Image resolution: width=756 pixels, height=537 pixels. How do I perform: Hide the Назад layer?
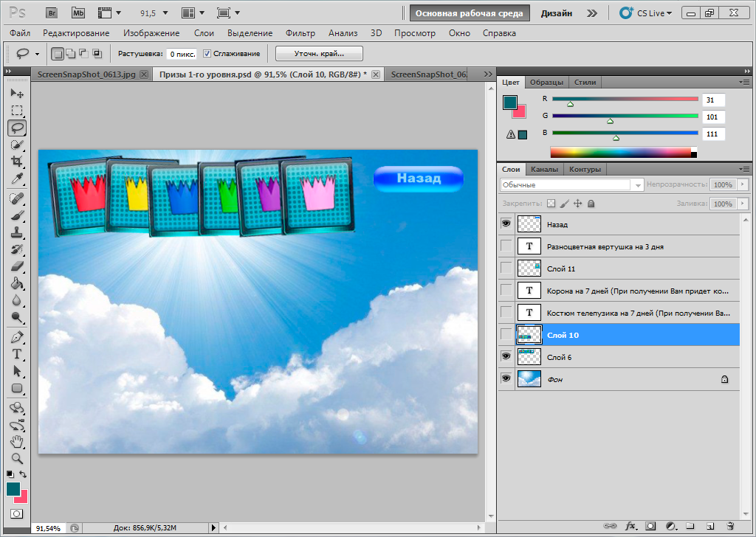[506, 224]
